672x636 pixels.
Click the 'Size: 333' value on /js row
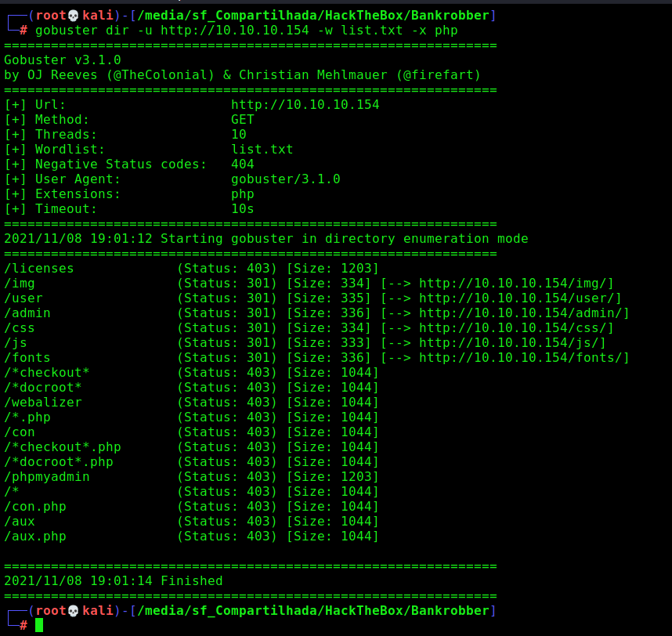329,343
